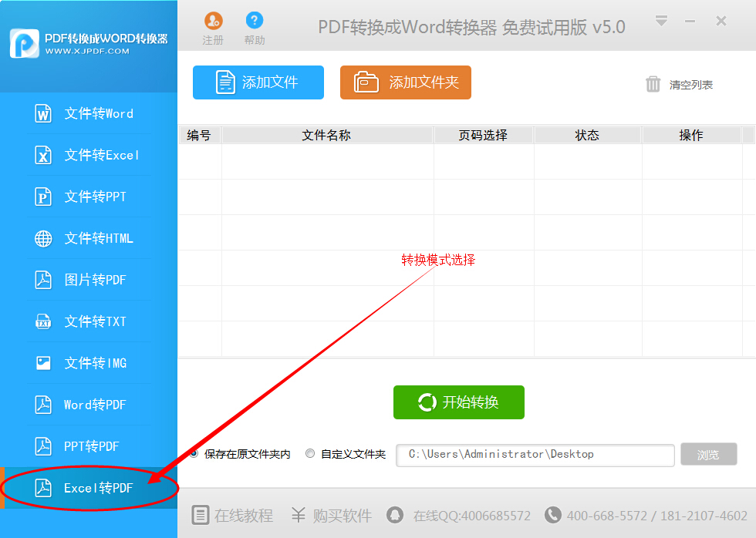Click the phone number 400-668-5572 text
756x538 pixels.
[x=607, y=516]
